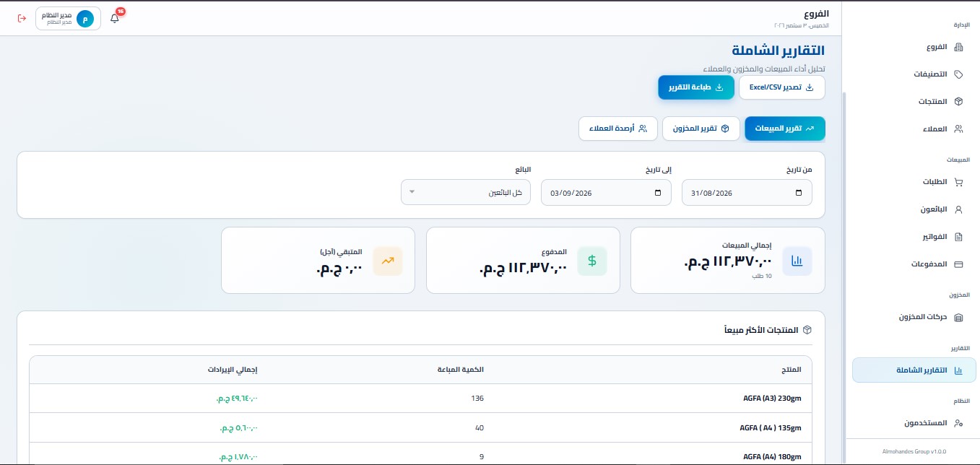980x465 pixels.
Task: Click the مدير النظام user profile button
Action: [x=68, y=19]
